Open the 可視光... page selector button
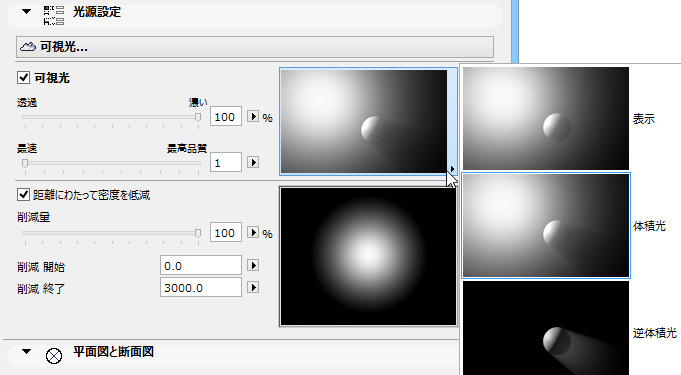 click(x=255, y=47)
